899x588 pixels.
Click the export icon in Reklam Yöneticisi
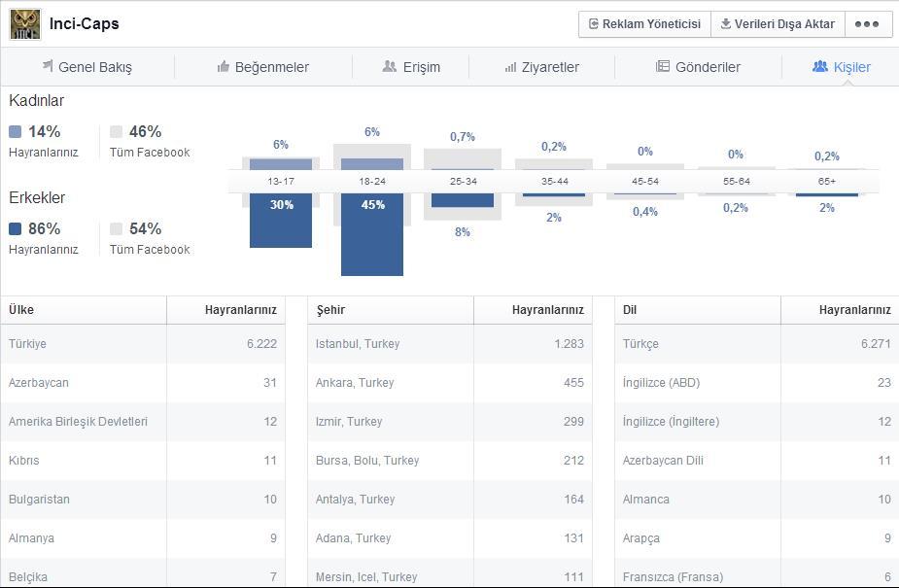pos(594,24)
